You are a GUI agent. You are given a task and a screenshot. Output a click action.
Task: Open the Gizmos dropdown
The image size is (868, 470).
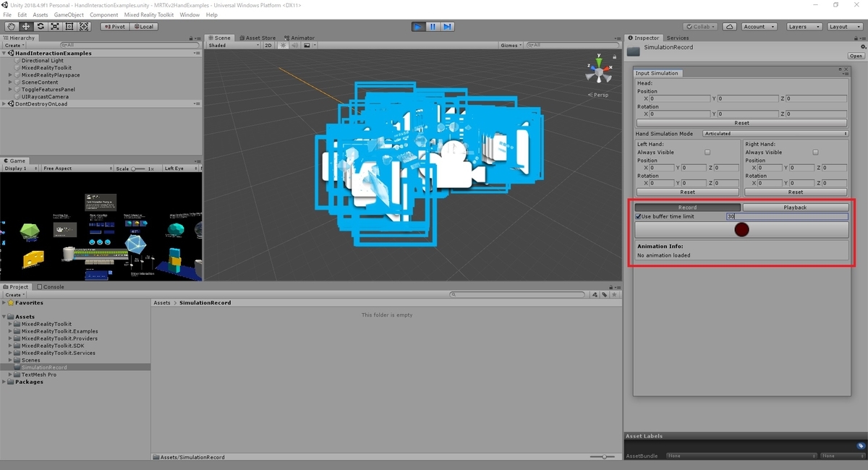point(512,45)
